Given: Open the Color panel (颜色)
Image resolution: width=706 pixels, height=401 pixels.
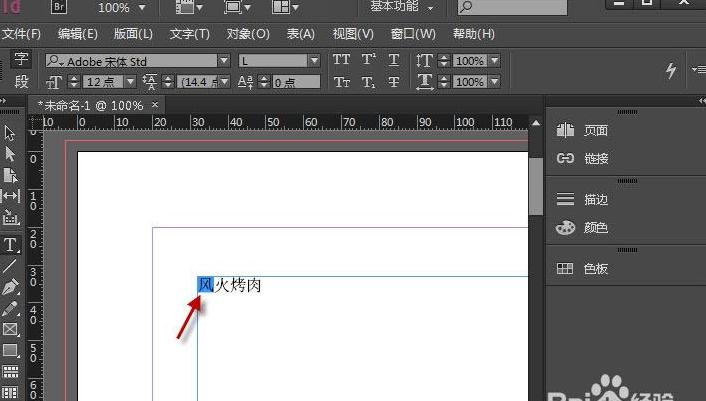Looking at the screenshot, I should pyautogui.click(x=583, y=228).
